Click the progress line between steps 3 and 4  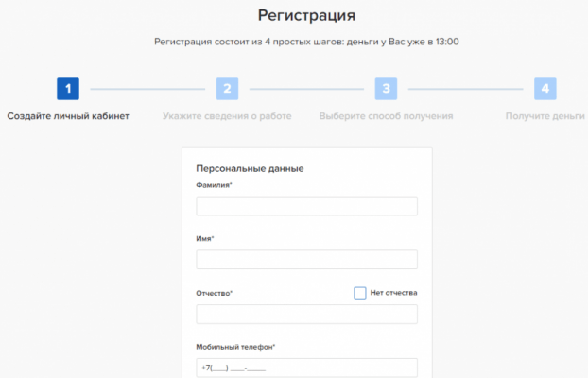click(465, 89)
